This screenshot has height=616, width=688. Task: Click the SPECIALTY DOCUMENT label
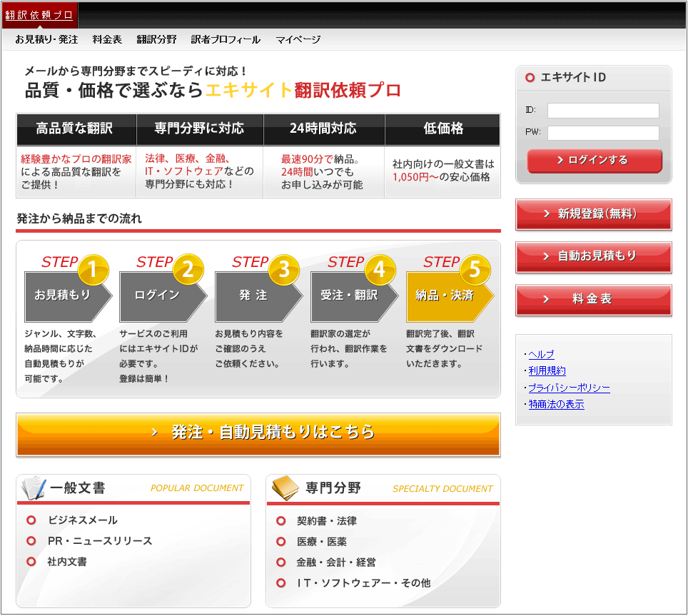pyautogui.click(x=442, y=489)
